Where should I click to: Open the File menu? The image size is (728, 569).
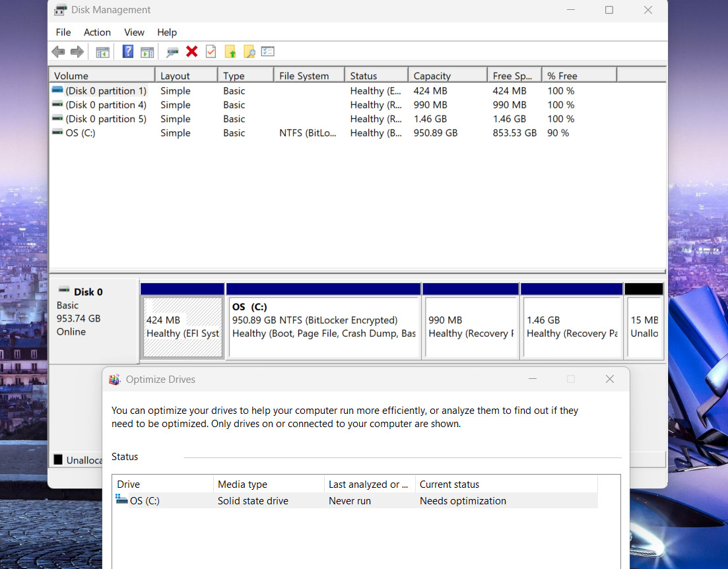[63, 32]
